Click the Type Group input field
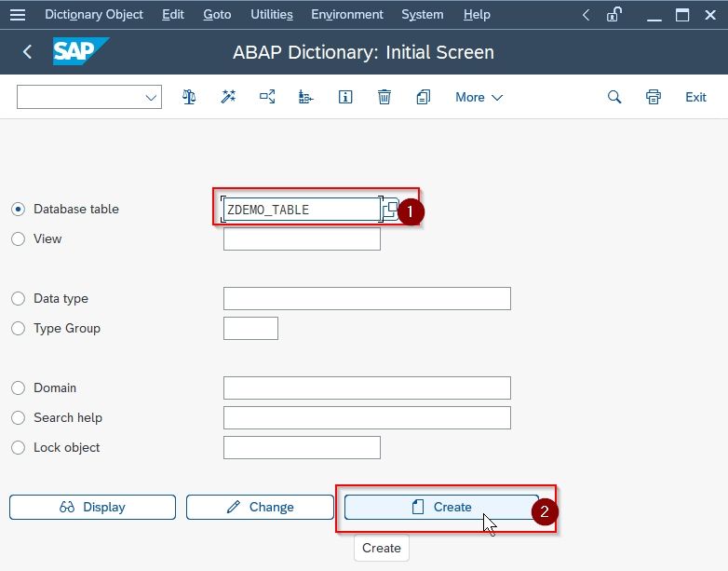 pyautogui.click(x=250, y=328)
